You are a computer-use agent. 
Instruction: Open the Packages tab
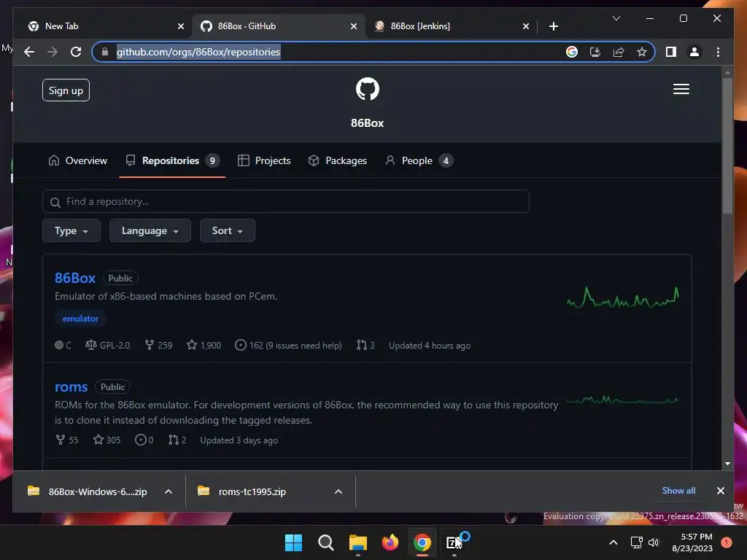point(337,160)
